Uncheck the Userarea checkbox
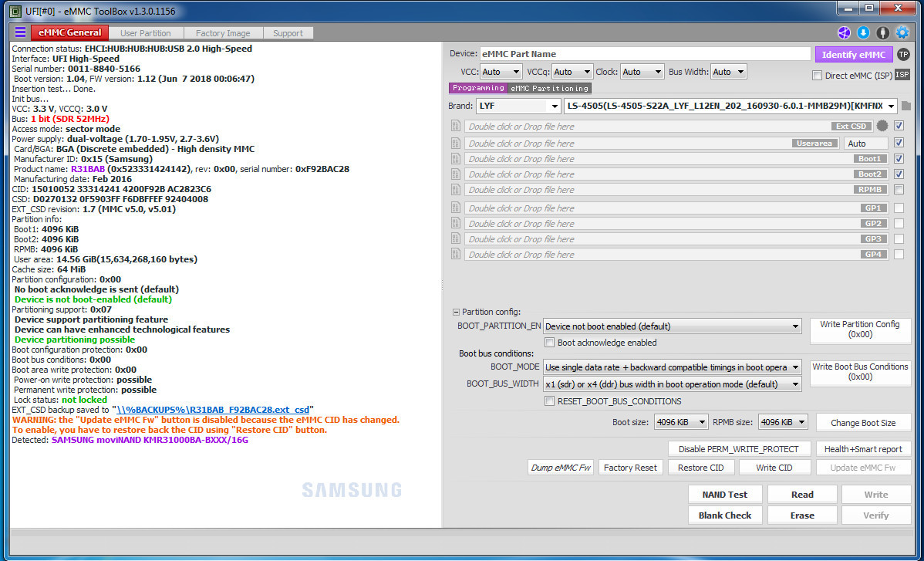924x561 pixels. click(899, 143)
